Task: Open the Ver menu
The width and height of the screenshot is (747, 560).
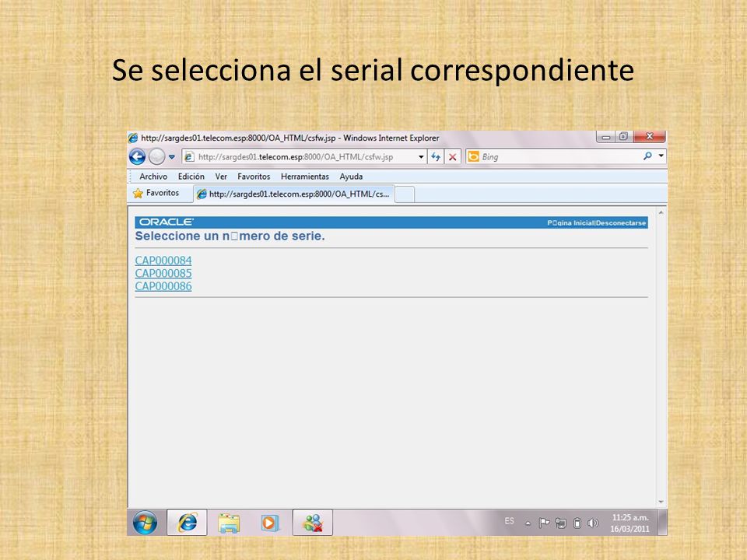Action: [x=221, y=177]
